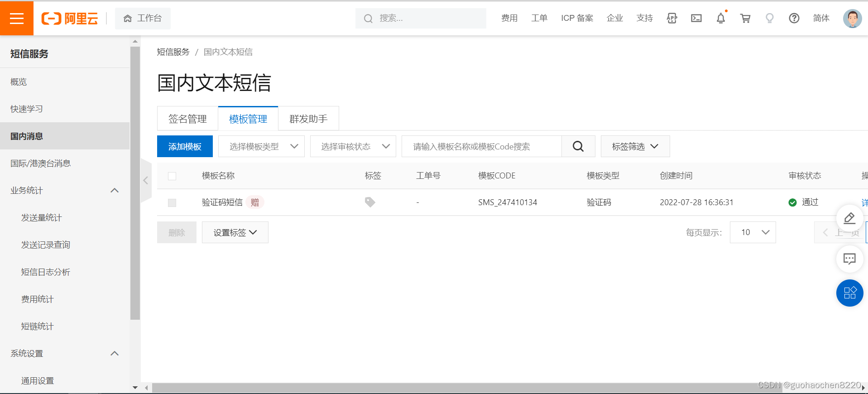Collapse the 系统设置 section
Image resolution: width=868 pixels, height=394 pixels.
pyautogui.click(x=115, y=354)
